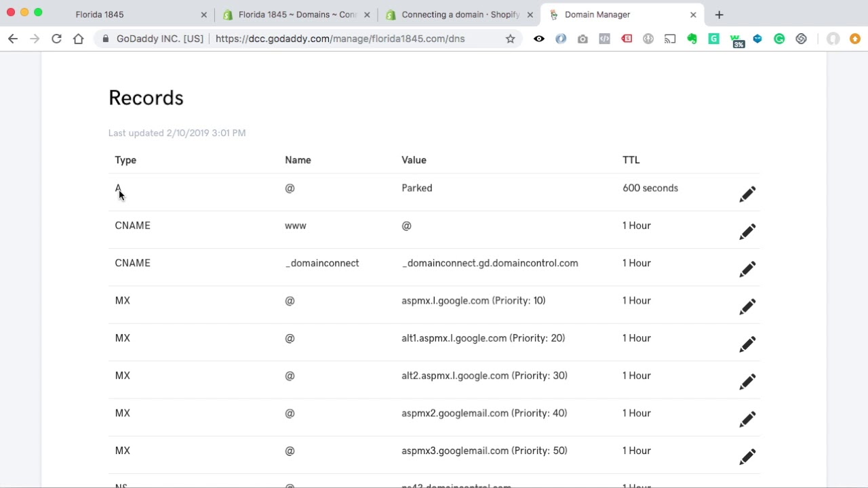Screen dimensions: 868x488
Task: Edit the CNAME www record
Action: tap(747, 232)
